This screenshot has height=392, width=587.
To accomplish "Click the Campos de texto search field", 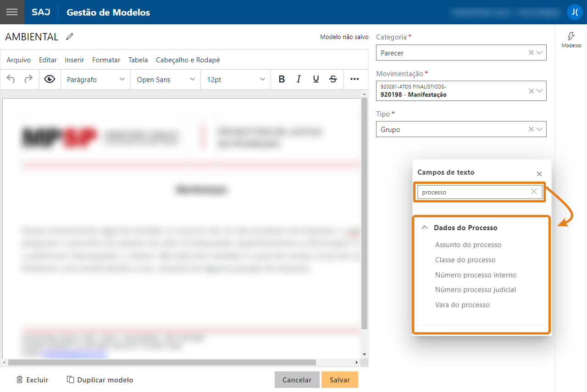I will click(x=475, y=192).
